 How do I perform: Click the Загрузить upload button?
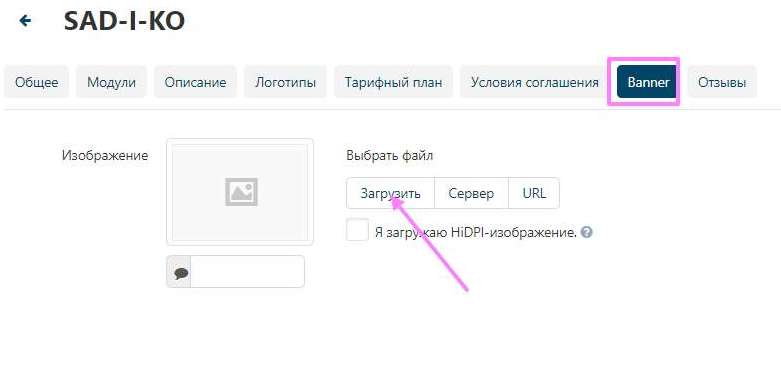point(390,193)
